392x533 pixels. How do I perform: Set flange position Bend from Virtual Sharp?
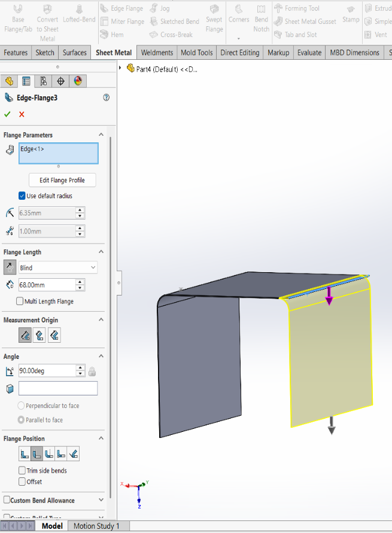pyautogui.click(x=61, y=454)
